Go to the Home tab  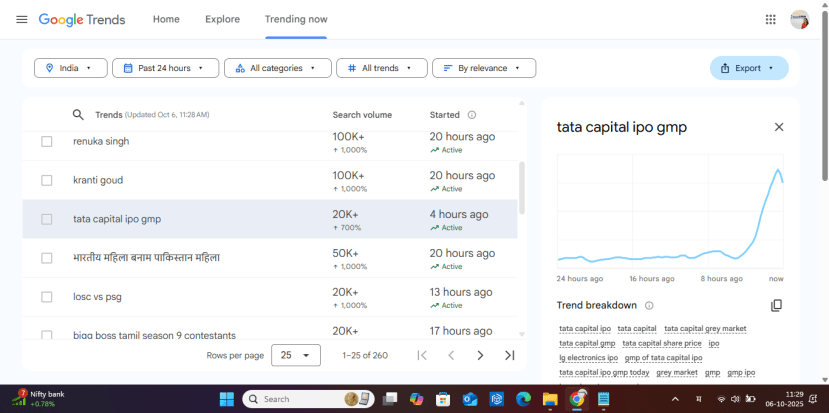pyautogui.click(x=166, y=19)
